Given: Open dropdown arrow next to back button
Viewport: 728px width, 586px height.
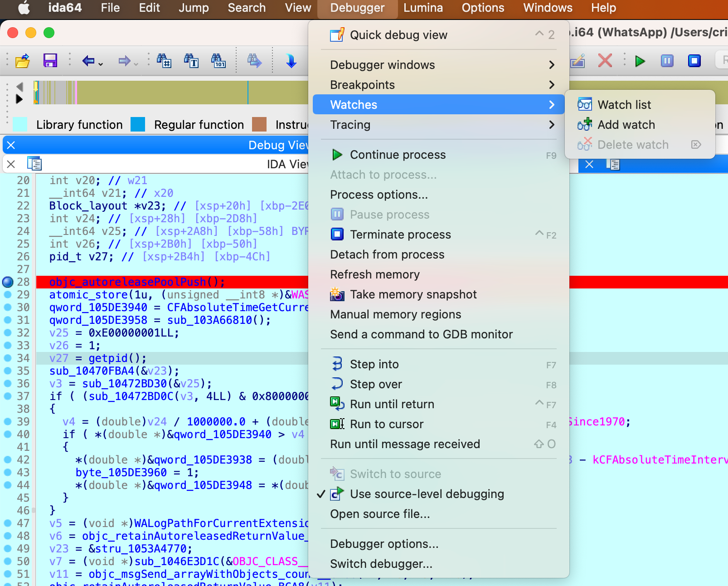Looking at the screenshot, I should [101, 64].
